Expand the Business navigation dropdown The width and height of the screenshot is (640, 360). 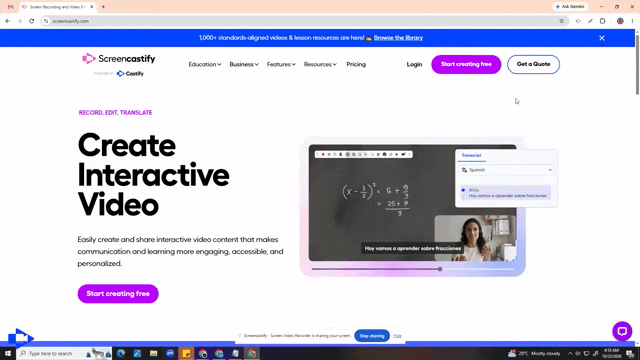(244, 64)
